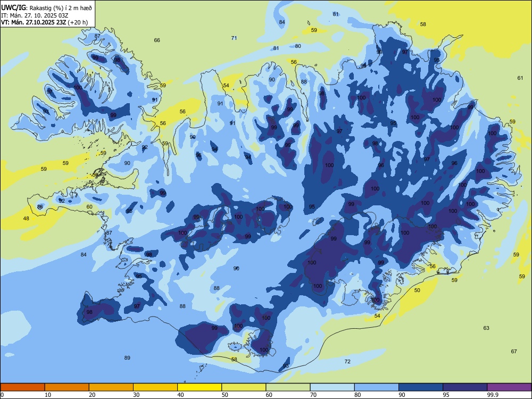This screenshot has height=399, width=532.
Task: Select the orange 10–20 legend color block
Action: tap(67, 387)
